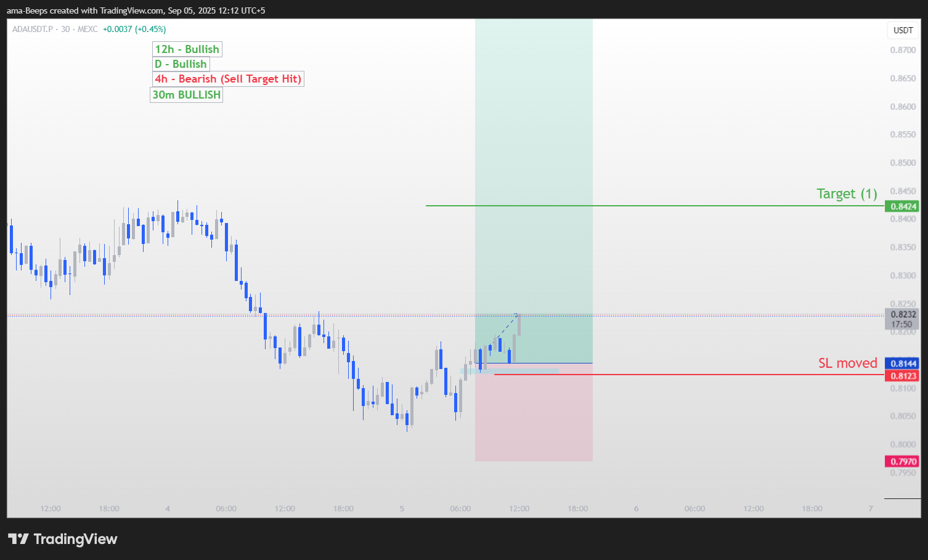Click the 12h - Bullish label
The image size is (928, 560).
coord(187,49)
